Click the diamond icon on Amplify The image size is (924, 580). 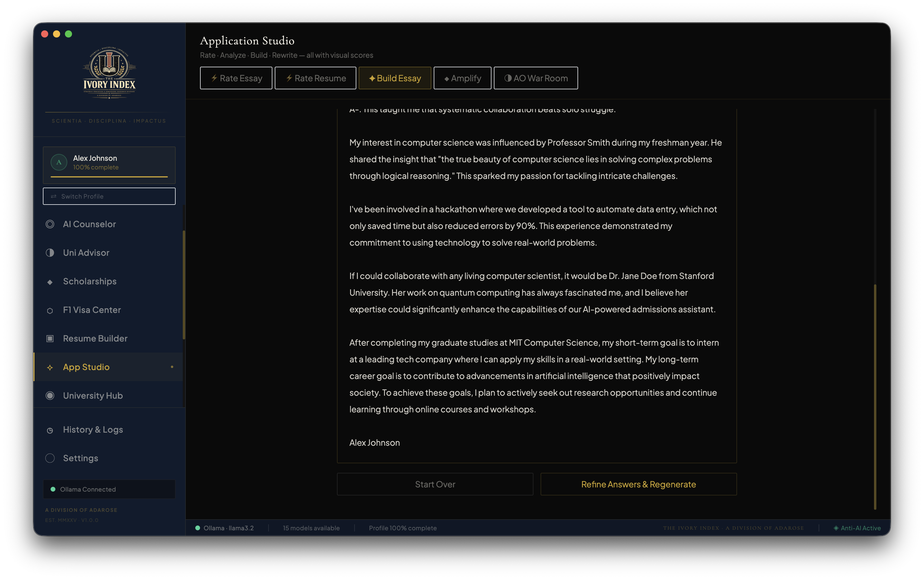pyautogui.click(x=446, y=79)
